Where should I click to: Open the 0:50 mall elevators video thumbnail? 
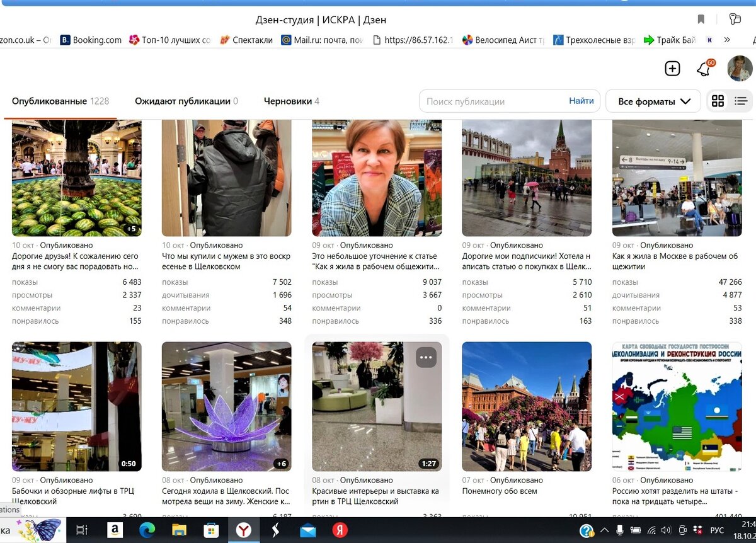pos(77,406)
